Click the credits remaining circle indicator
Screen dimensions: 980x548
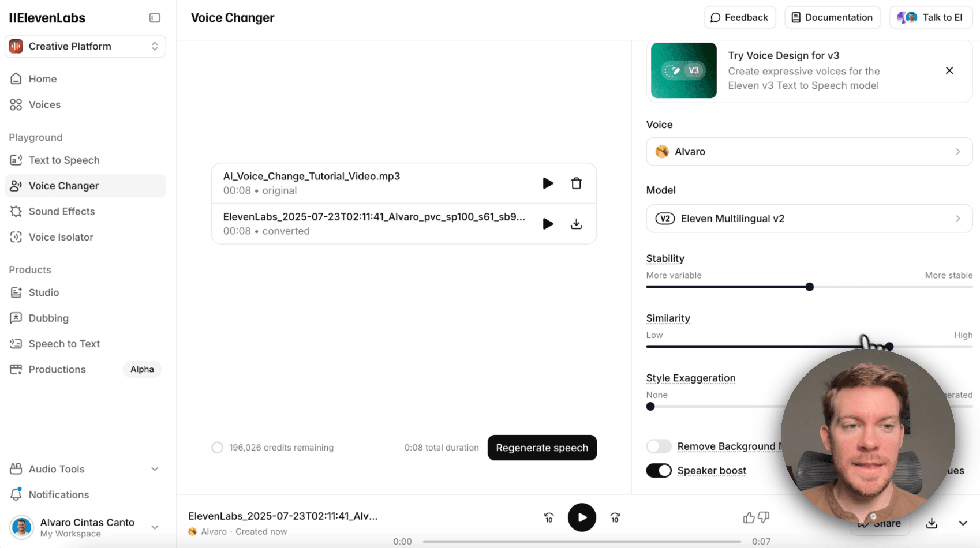pos(217,448)
